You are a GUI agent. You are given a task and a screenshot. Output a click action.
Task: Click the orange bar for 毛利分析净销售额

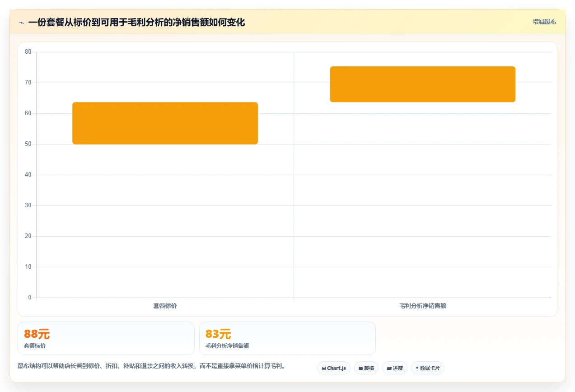(x=422, y=84)
